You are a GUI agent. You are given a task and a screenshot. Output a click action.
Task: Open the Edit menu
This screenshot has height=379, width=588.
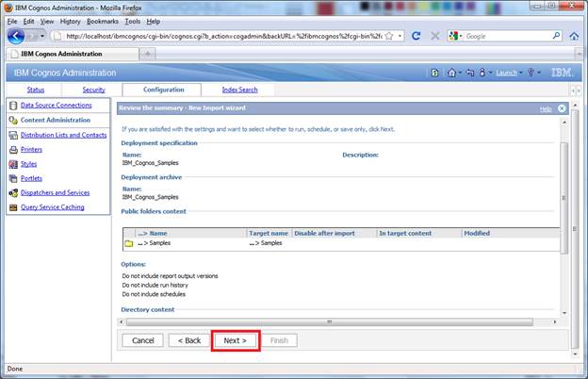pos(28,22)
